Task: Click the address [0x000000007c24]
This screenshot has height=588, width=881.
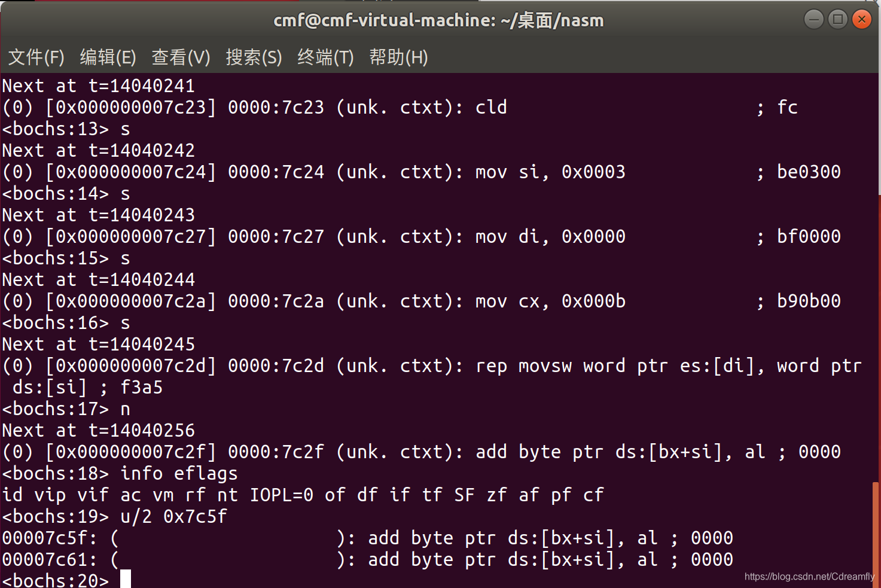Action: tap(130, 172)
